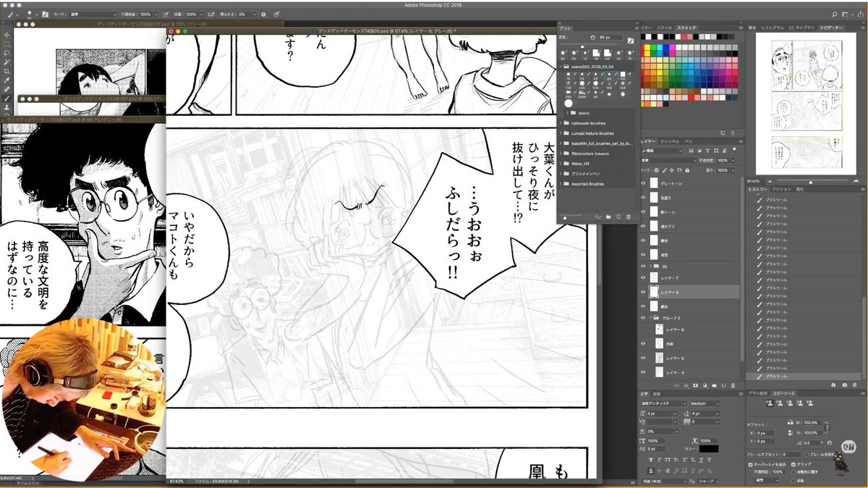Click macOS search magnifier icon at top right
Image resolution: width=868 pixels, height=488 pixels.
click(834, 14)
